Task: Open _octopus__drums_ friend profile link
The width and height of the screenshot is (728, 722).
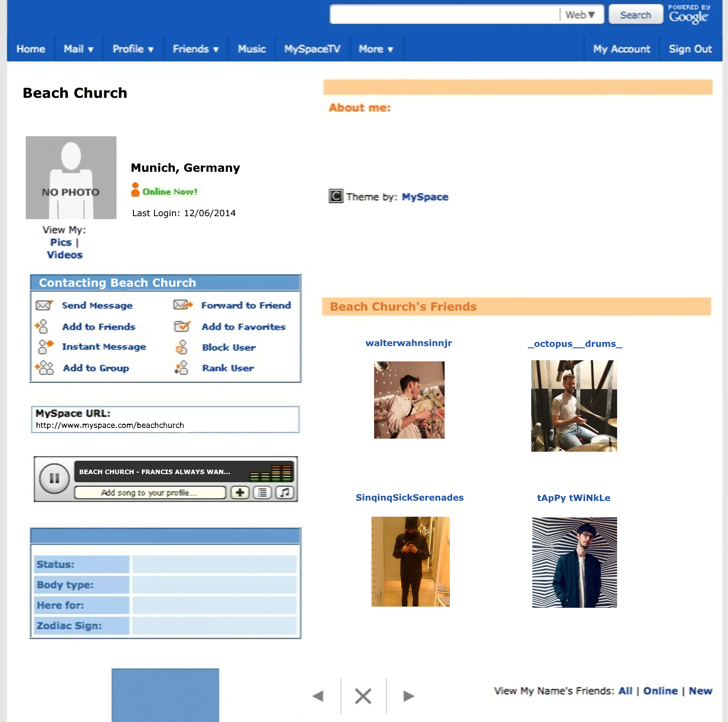Action: [x=575, y=344]
